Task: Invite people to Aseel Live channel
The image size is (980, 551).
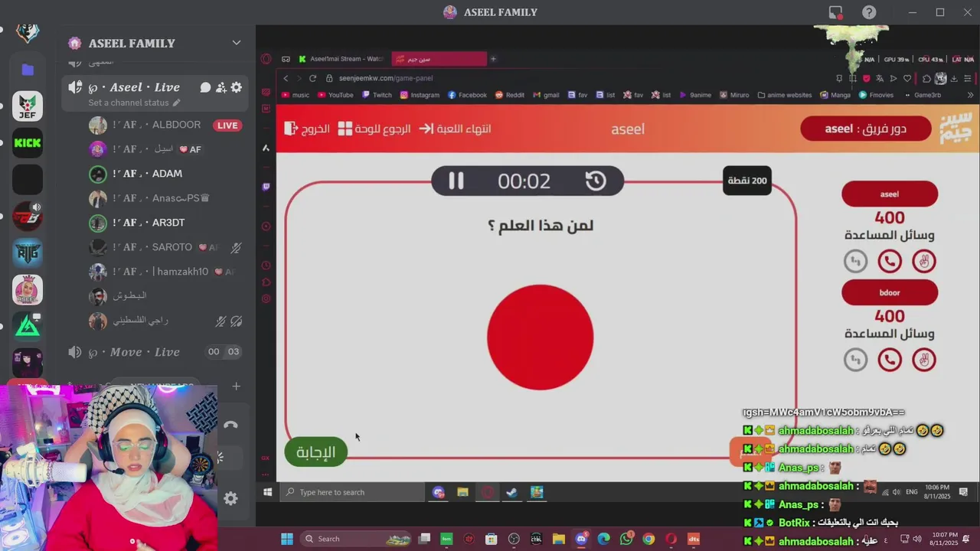Action: pos(220,87)
